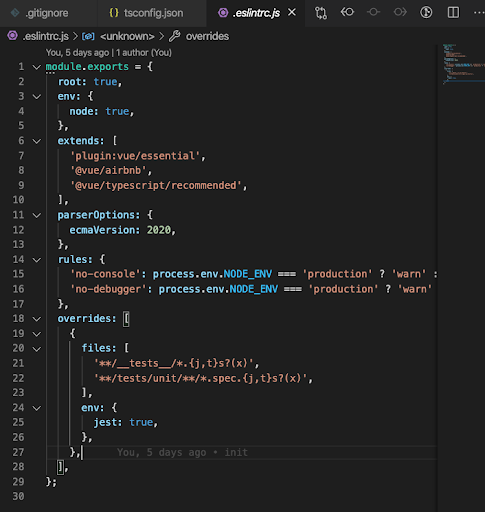Click line number 30
This screenshot has height=512, width=485.
tap(18, 496)
